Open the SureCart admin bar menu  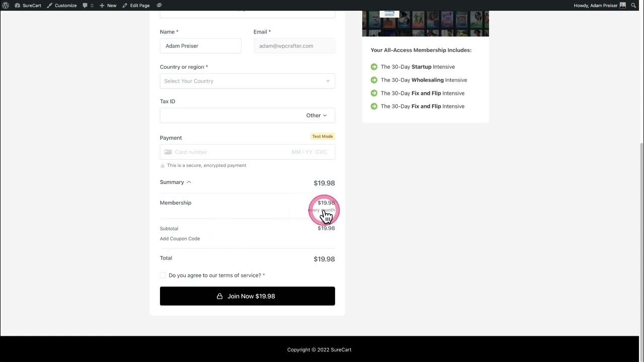(x=28, y=5)
